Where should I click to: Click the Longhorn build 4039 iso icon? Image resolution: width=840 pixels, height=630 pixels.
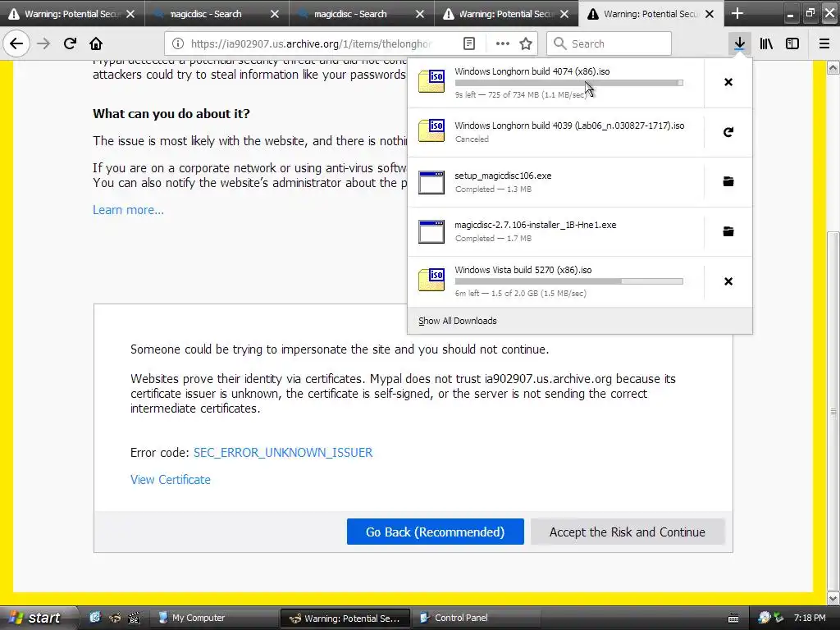tap(431, 130)
